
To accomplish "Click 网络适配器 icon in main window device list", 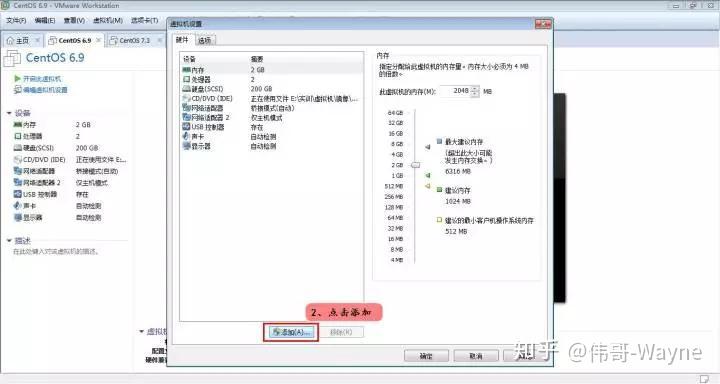I will (18, 171).
